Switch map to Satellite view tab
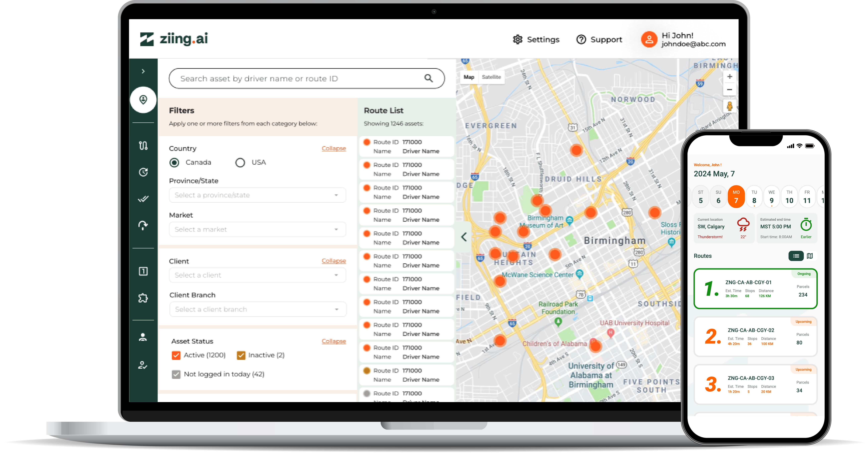The width and height of the screenshot is (868, 455). (x=491, y=77)
